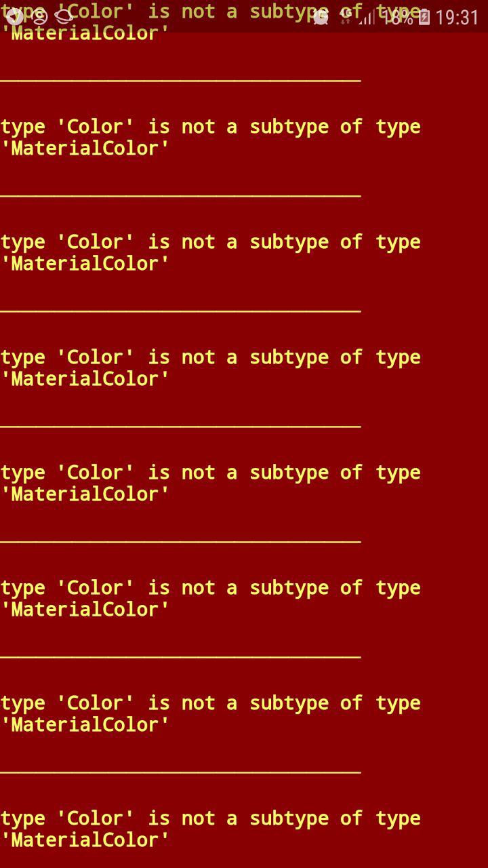Tap the bottommost yellow divider line
Image resolution: width=488 pixels, height=868 pixels.
click(x=180, y=772)
